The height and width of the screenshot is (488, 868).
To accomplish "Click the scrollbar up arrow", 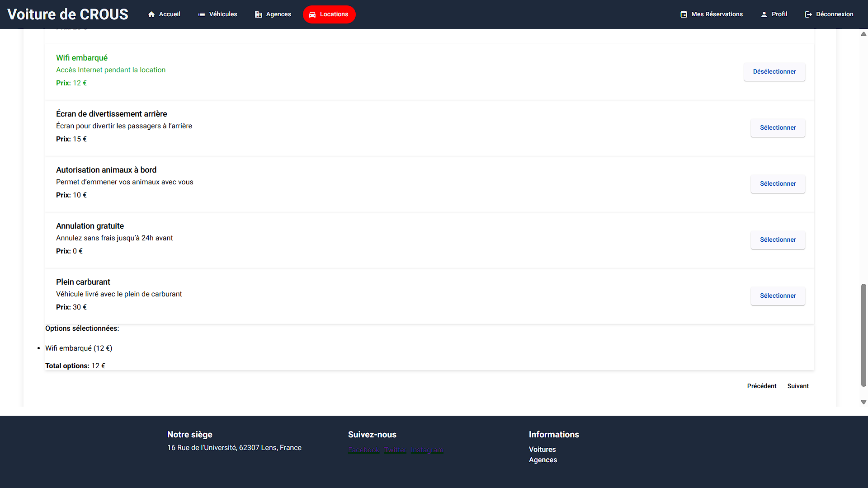I will pyautogui.click(x=863, y=34).
